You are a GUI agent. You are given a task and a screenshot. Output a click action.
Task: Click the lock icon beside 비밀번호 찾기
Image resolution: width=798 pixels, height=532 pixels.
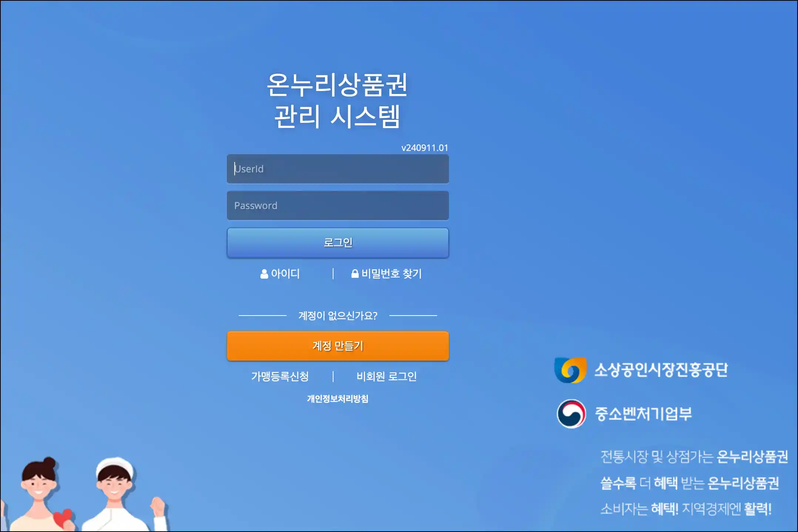pos(355,274)
